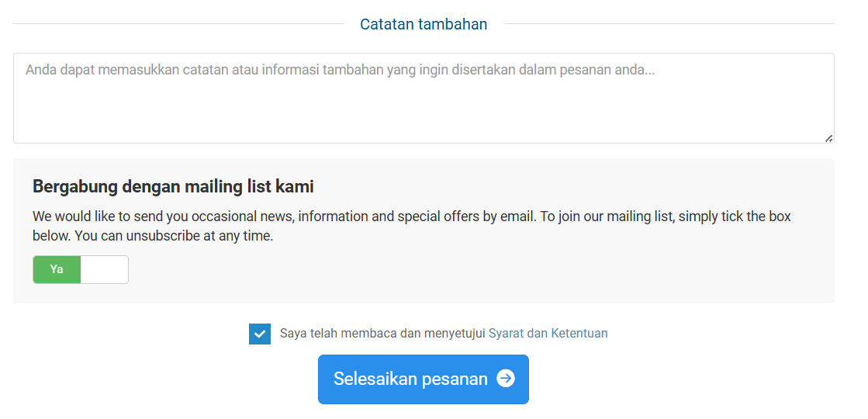Click the arrow circle icon in Selesaikan pesanan
The height and width of the screenshot is (419, 868).
coord(506,379)
